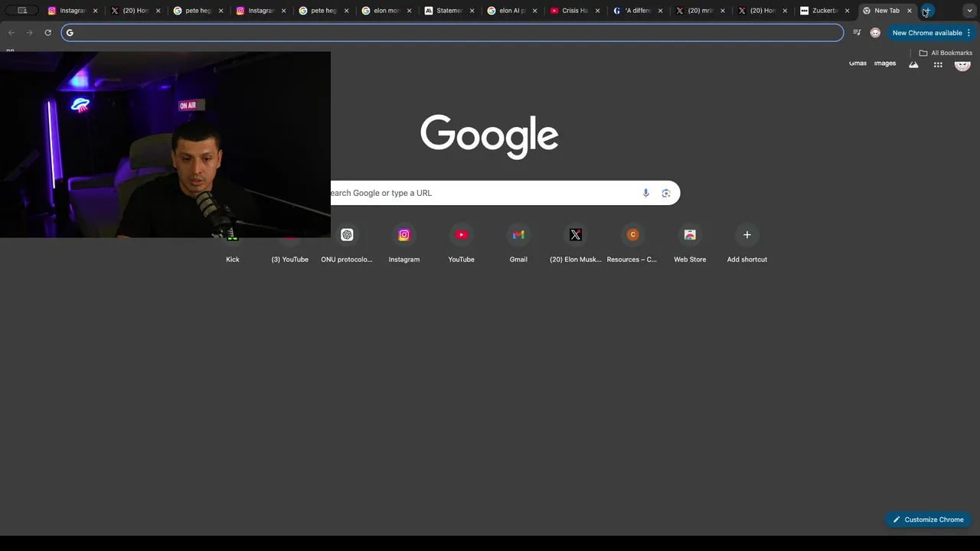Open the Gmail link at top right
Screen dimensions: 980x551
pyautogui.click(x=857, y=64)
